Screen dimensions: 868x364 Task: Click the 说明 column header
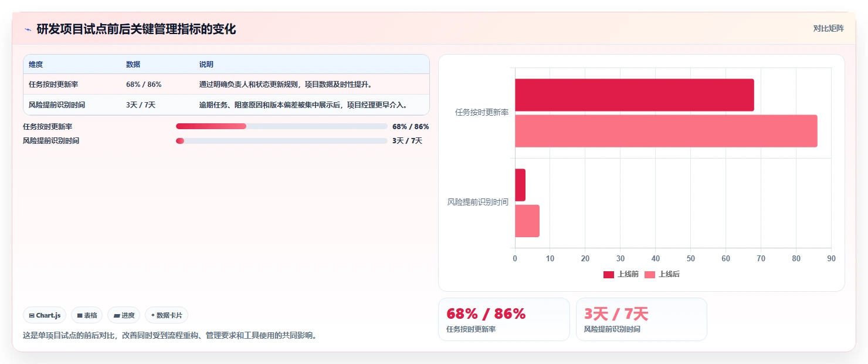click(x=206, y=65)
